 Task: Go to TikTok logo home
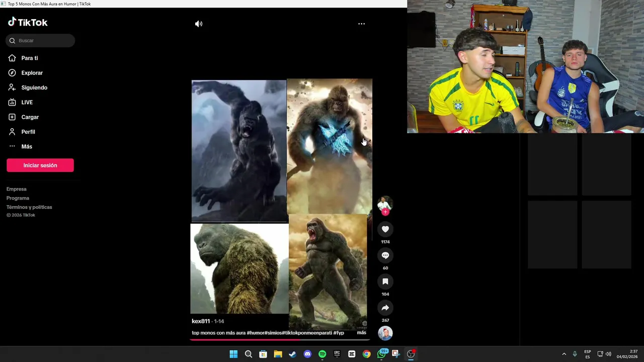(28, 22)
